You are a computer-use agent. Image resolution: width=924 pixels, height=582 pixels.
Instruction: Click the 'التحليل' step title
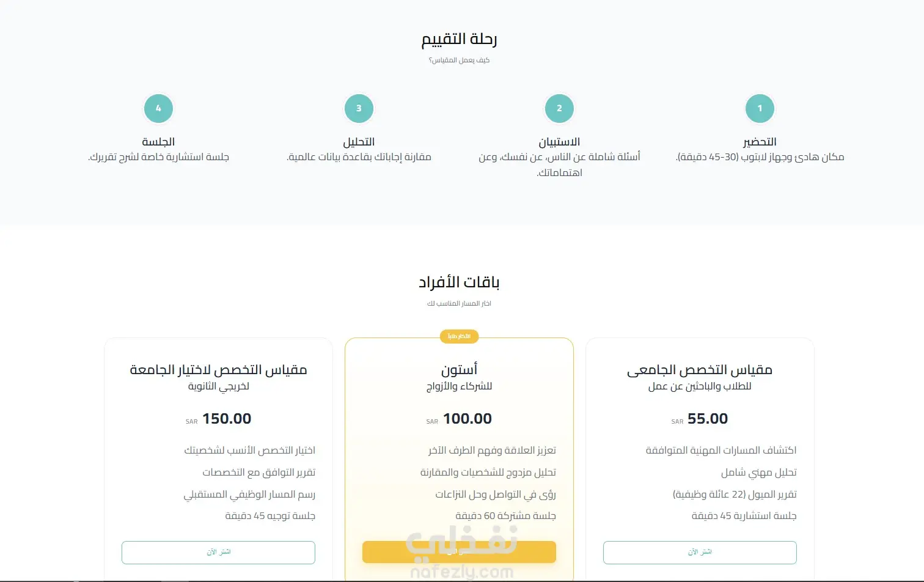[359, 142]
